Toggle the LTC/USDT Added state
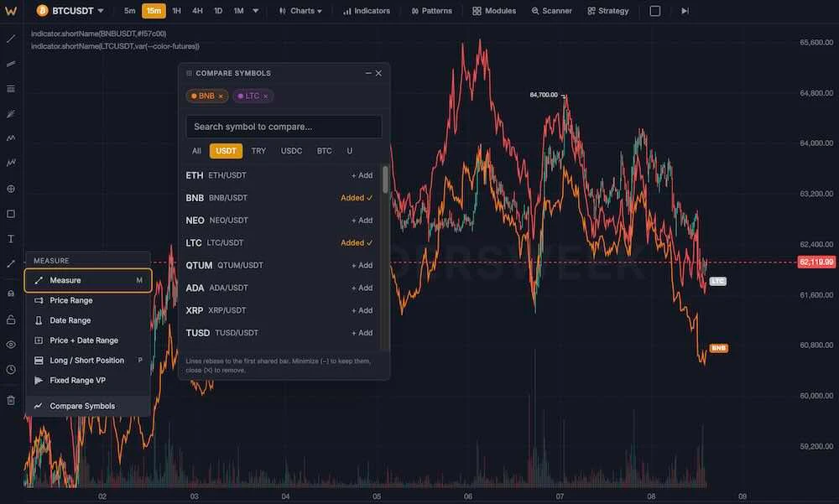 [357, 243]
